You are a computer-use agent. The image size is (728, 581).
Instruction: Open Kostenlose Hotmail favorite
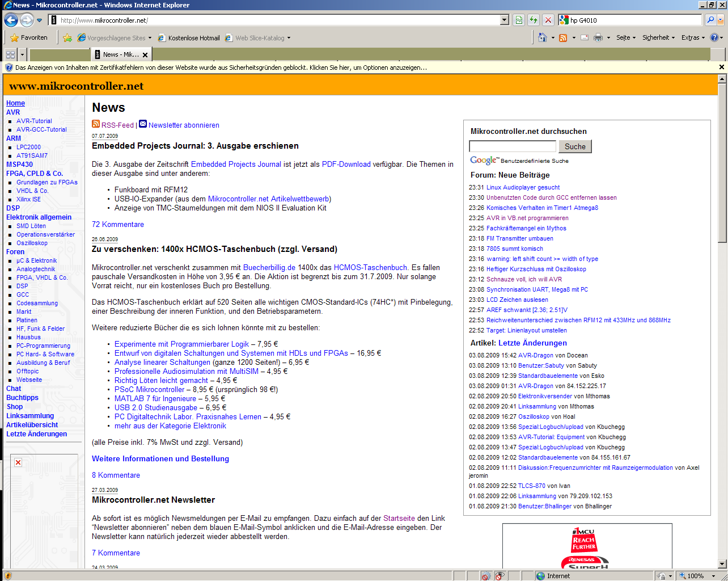pos(189,38)
